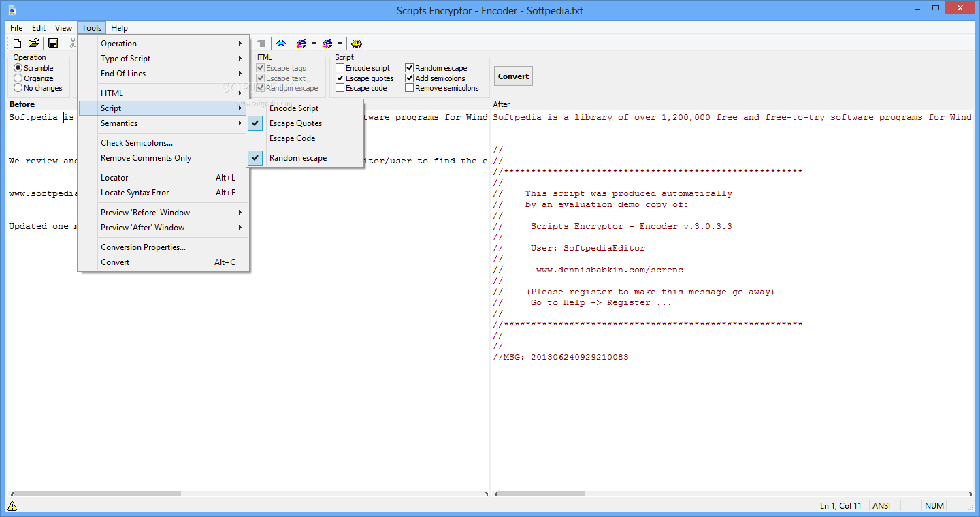
Task: Click the application icon in title bar
Action: click(x=12, y=10)
